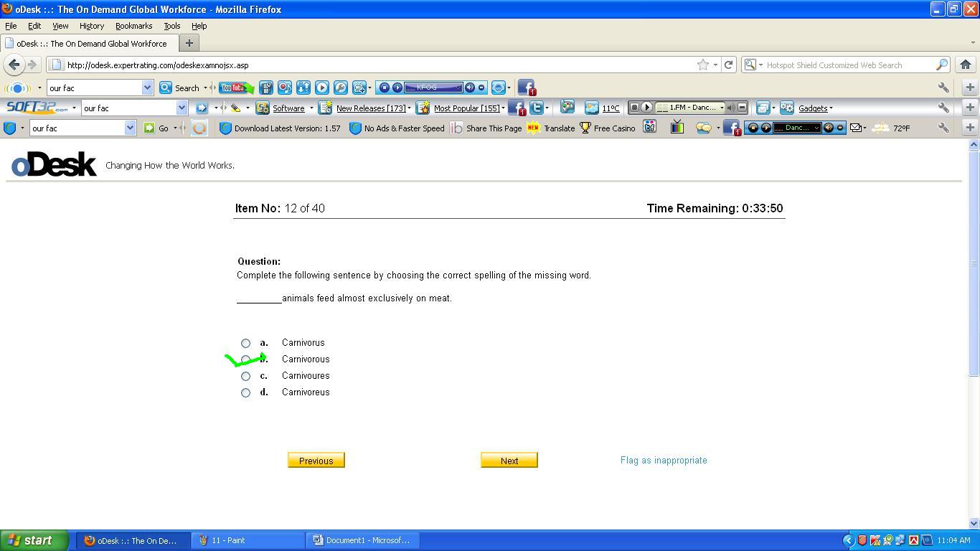Open the KFOG station selector dropdown
980x551 pixels.
458,88
